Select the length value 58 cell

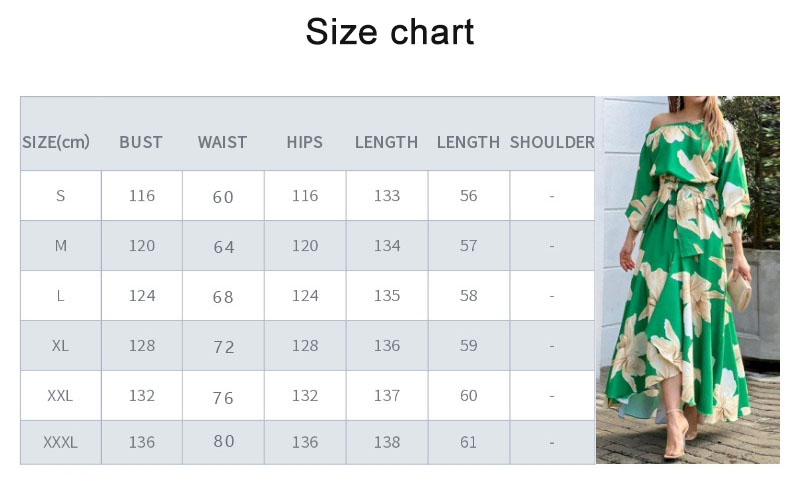pos(469,296)
